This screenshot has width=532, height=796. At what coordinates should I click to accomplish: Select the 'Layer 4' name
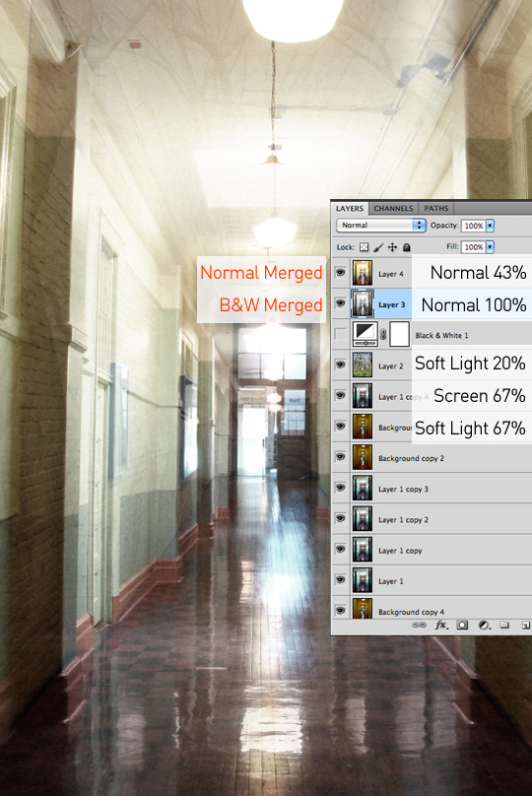391,274
